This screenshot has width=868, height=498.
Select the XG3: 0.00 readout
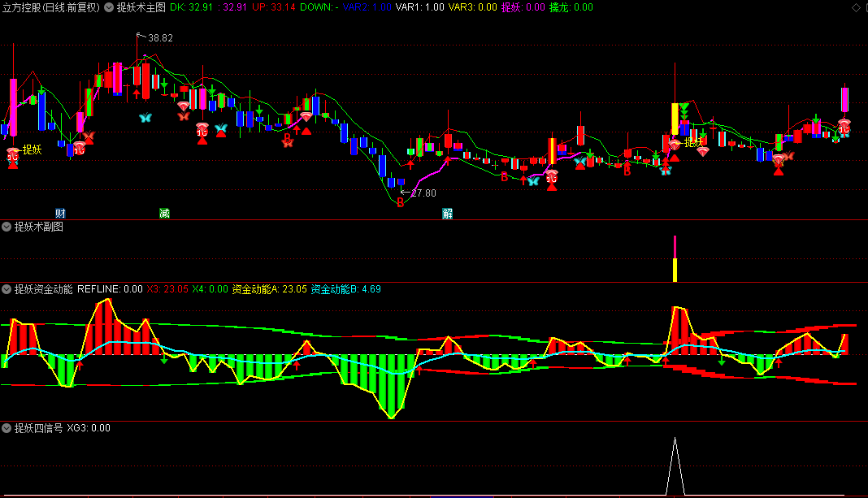[x=89, y=428]
